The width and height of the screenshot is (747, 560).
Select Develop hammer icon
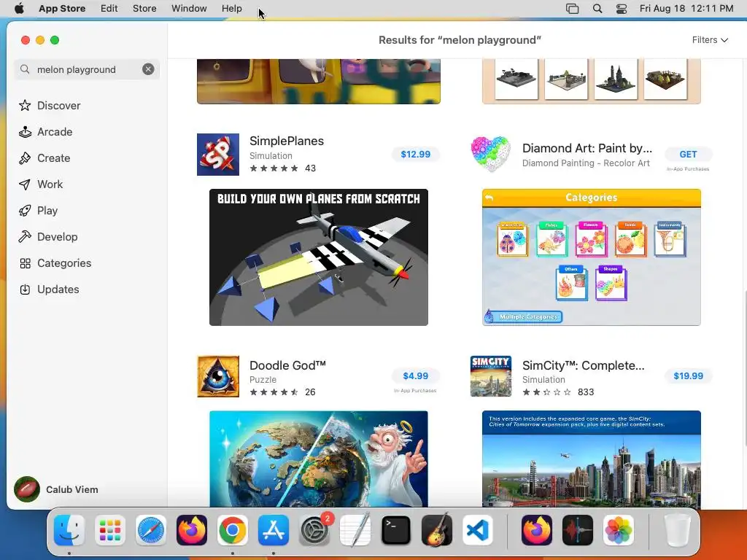tap(25, 237)
